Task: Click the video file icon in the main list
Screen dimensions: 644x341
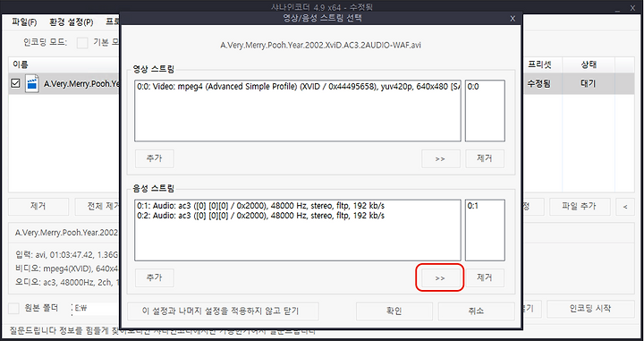Action: pyautogui.click(x=31, y=83)
